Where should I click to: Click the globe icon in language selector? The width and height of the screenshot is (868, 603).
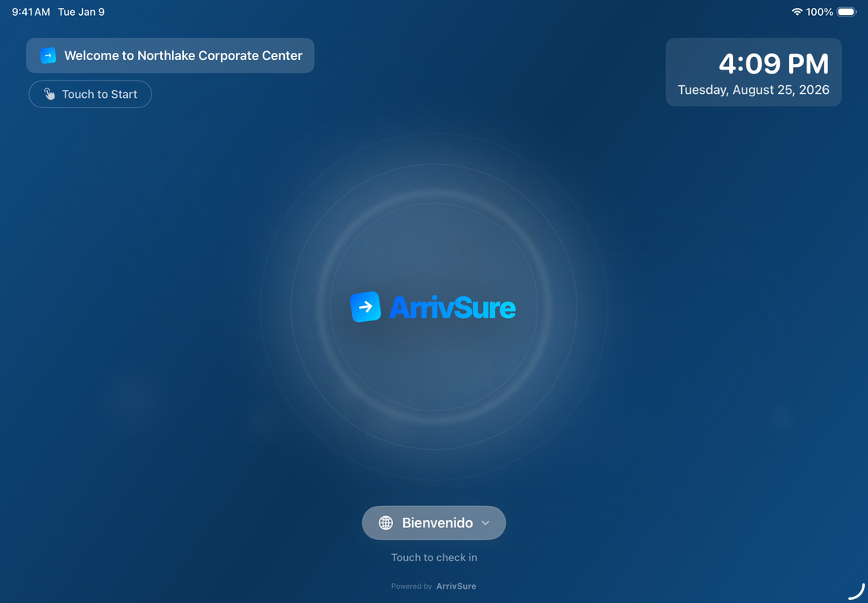point(386,522)
